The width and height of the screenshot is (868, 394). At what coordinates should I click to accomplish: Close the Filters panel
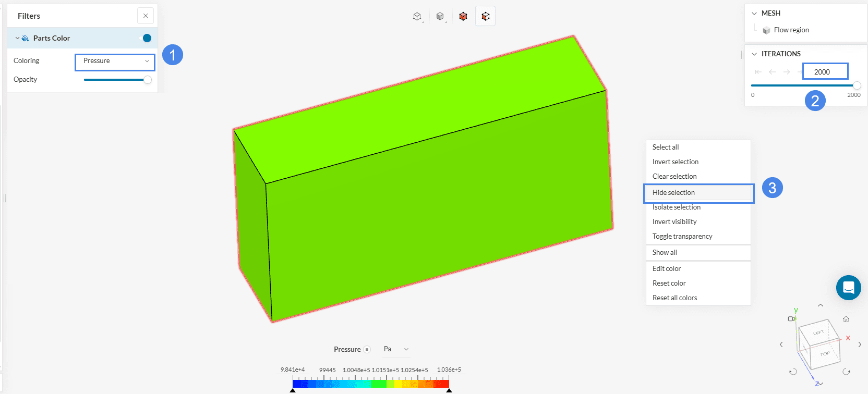tap(146, 16)
